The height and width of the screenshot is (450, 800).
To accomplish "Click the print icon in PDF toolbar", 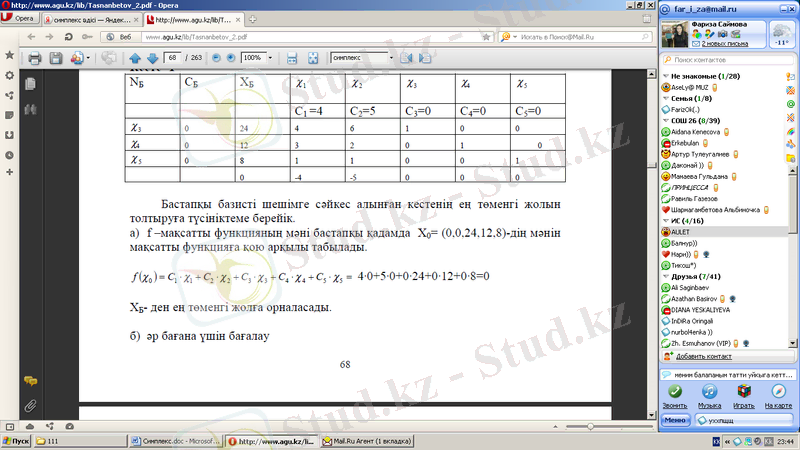I will 34,57.
